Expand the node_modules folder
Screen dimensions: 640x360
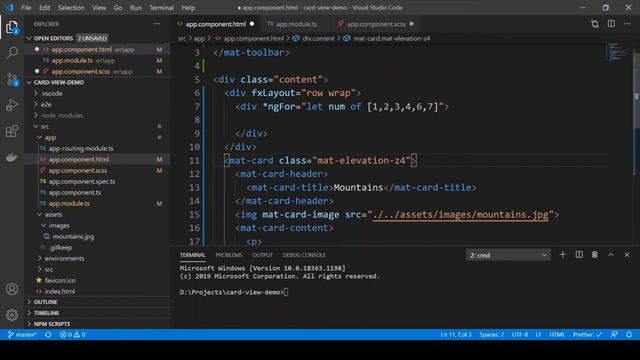(x=62, y=116)
